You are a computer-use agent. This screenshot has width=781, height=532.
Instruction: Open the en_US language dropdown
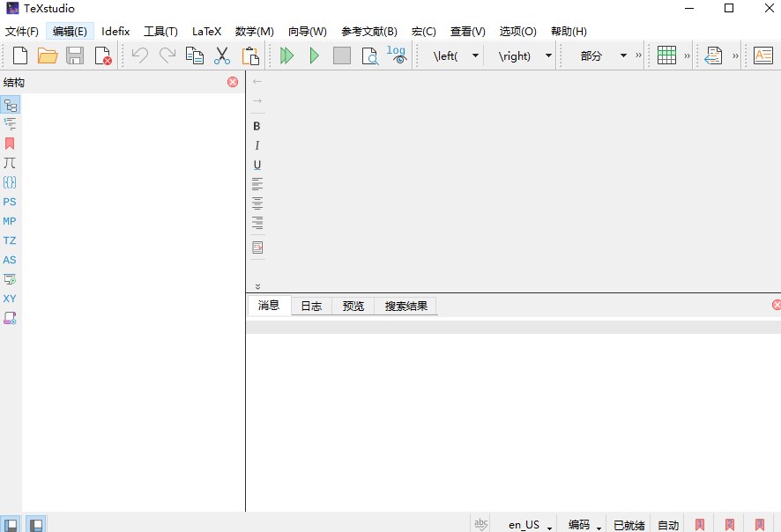[530, 525]
